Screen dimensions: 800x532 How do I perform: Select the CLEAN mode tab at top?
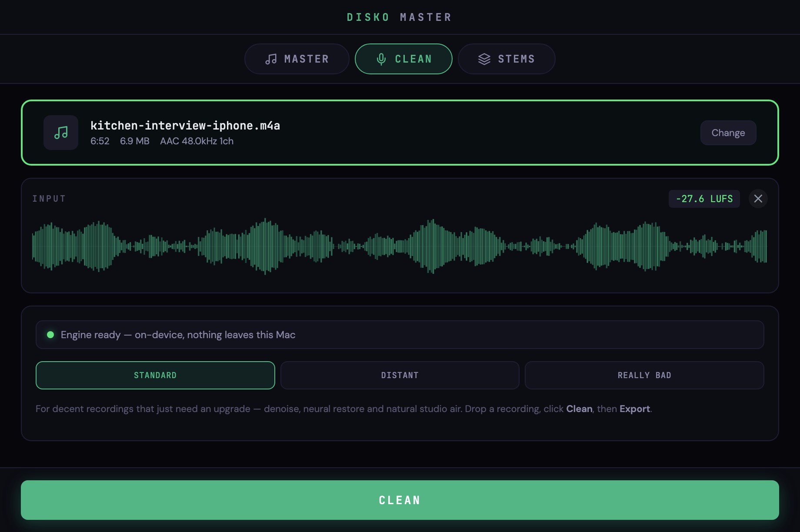click(x=403, y=59)
